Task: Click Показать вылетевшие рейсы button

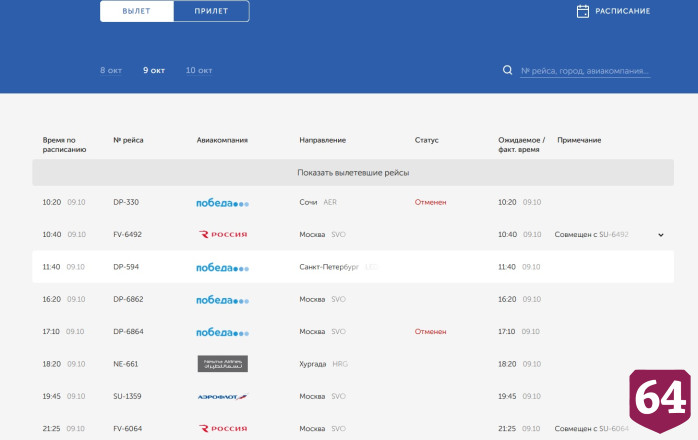Action: 353,172
